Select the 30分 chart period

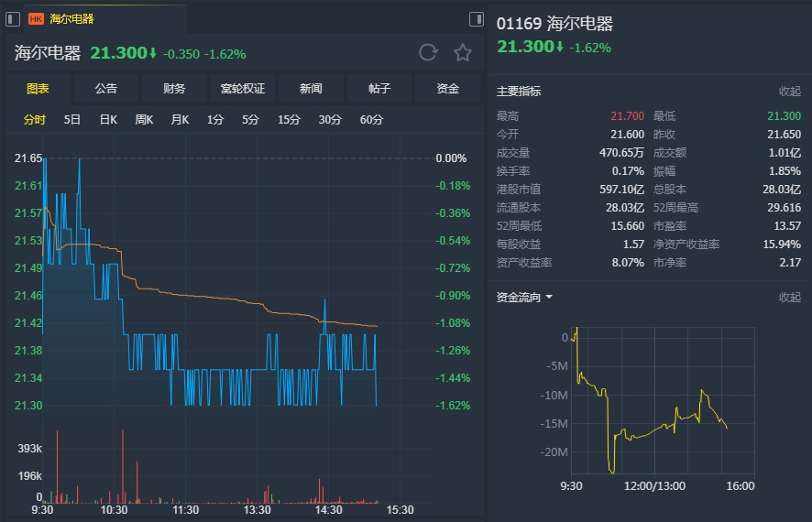tap(330, 119)
